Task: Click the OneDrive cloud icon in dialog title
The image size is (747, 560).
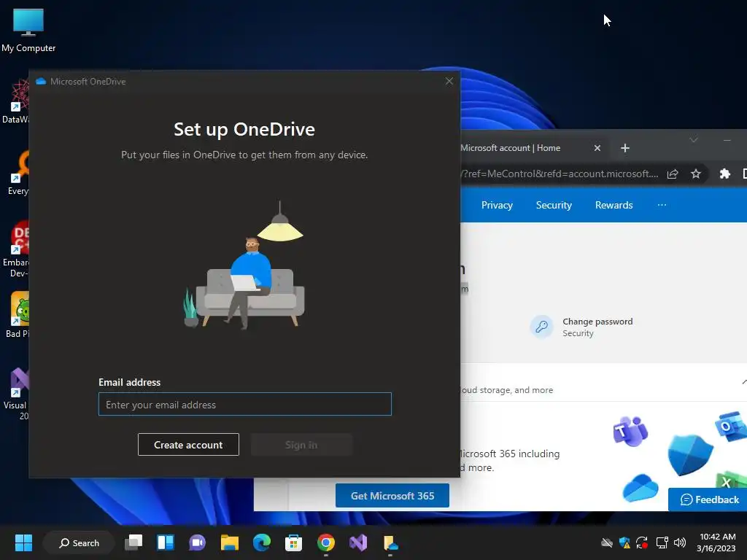Action: (x=41, y=82)
